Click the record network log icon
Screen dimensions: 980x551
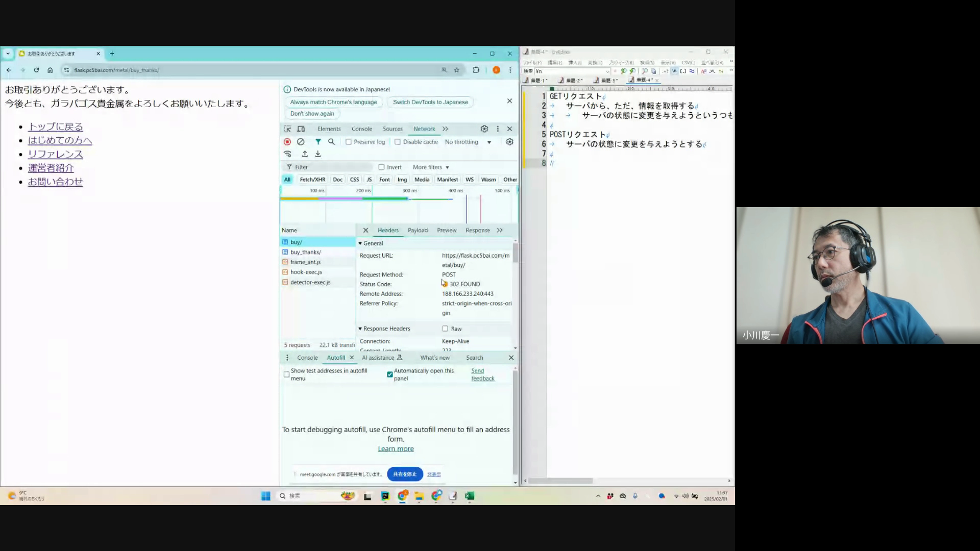click(x=287, y=142)
